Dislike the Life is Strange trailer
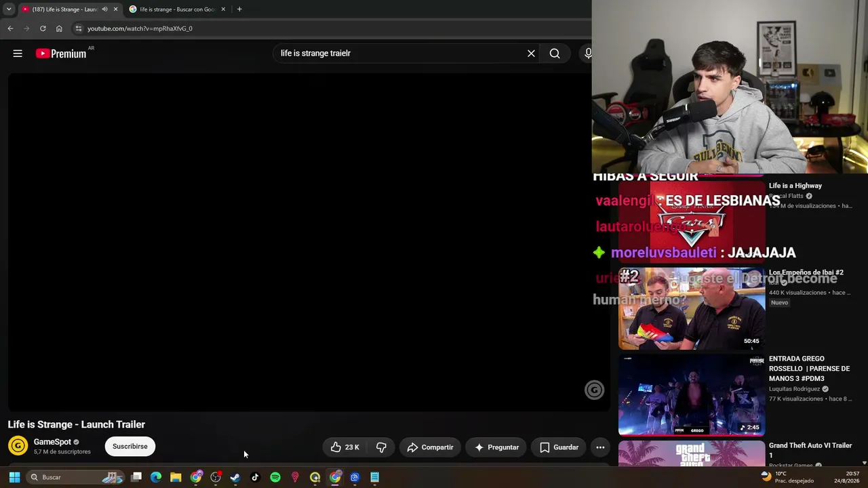This screenshot has height=488, width=868. click(381, 447)
